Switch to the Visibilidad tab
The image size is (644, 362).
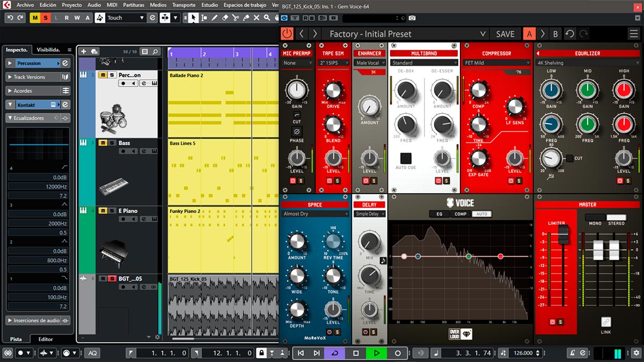click(48, 49)
